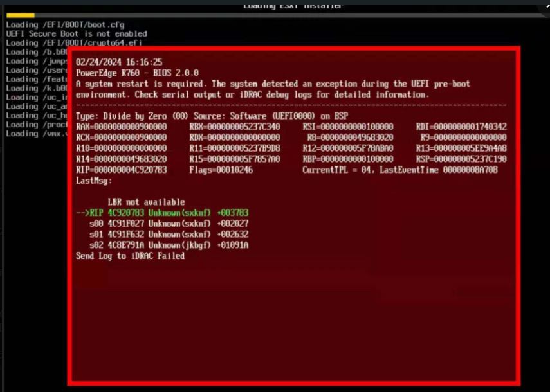Select the message "Send Log to iDRAC Failed"
Screen dimensions: 550x392
(x=131, y=256)
